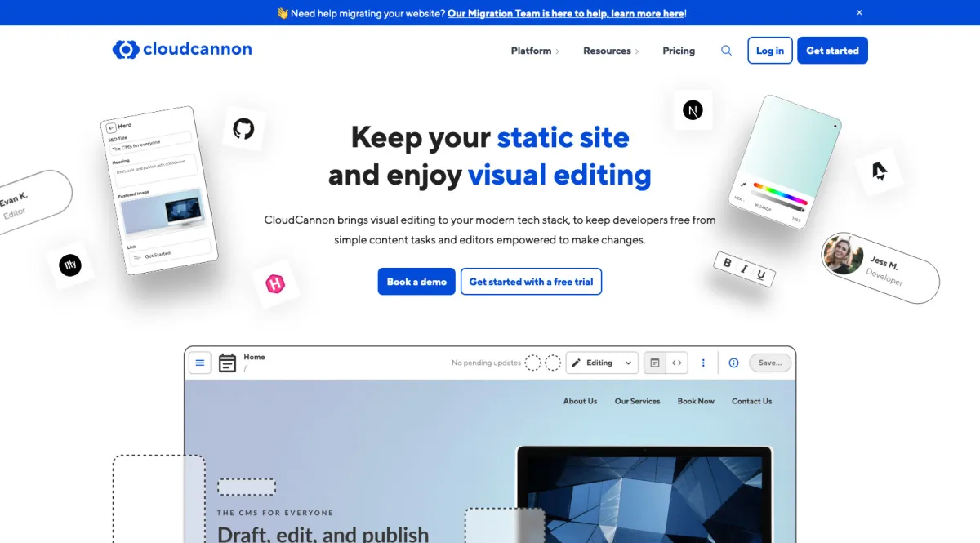Image resolution: width=980 pixels, height=543 pixels.
Task: Click the CloudCannon logo
Action: (x=182, y=50)
